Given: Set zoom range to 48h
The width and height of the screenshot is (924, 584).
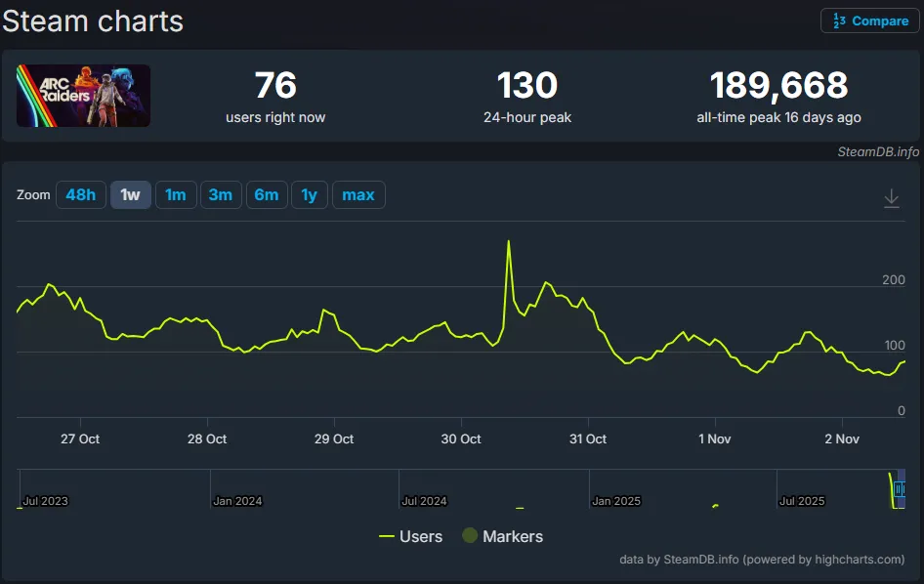Looking at the screenshot, I should [x=81, y=195].
